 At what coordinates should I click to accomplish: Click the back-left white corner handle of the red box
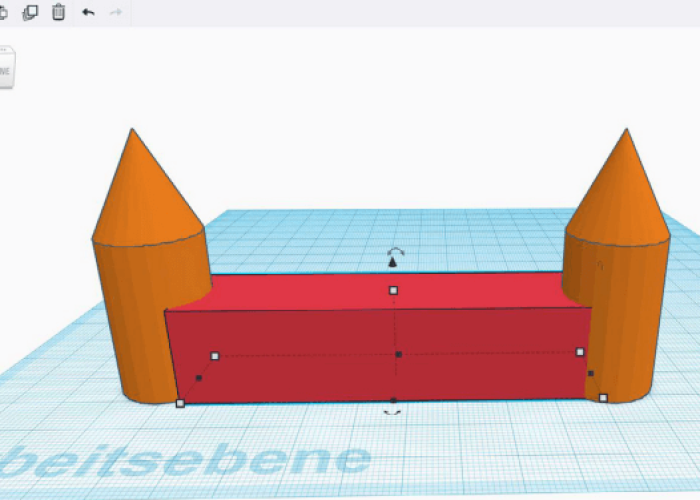tap(215, 356)
